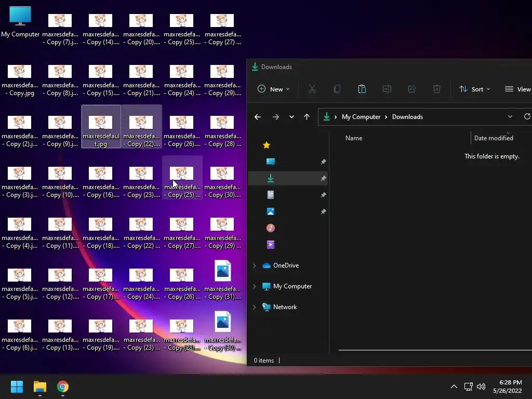The image size is (532, 399).
Task: Go forward with the right arrow
Action: pyautogui.click(x=275, y=117)
